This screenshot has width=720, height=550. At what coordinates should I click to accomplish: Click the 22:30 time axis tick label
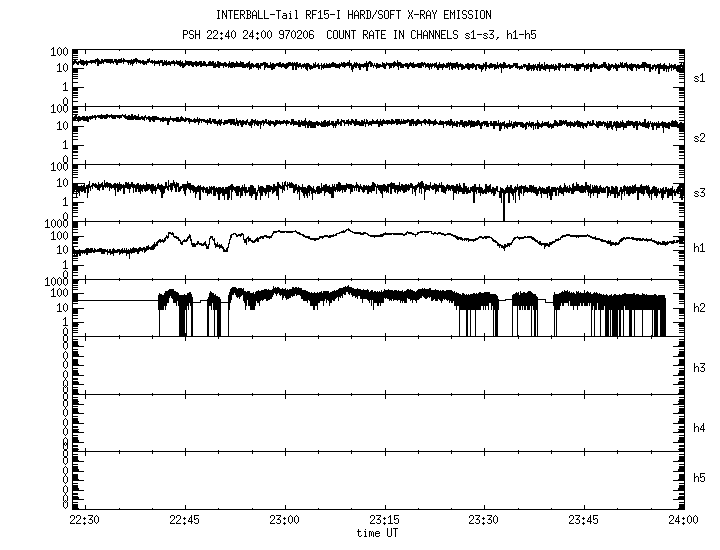pos(84,520)
